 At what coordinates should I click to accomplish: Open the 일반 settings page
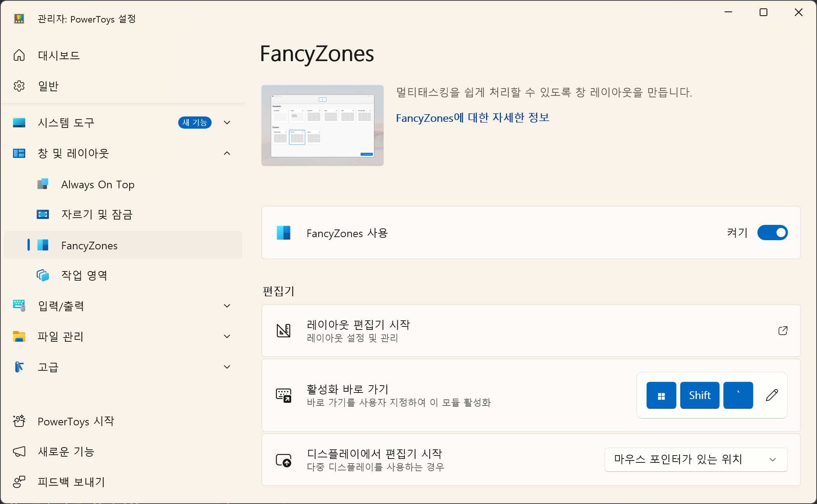tap(123, 86)
